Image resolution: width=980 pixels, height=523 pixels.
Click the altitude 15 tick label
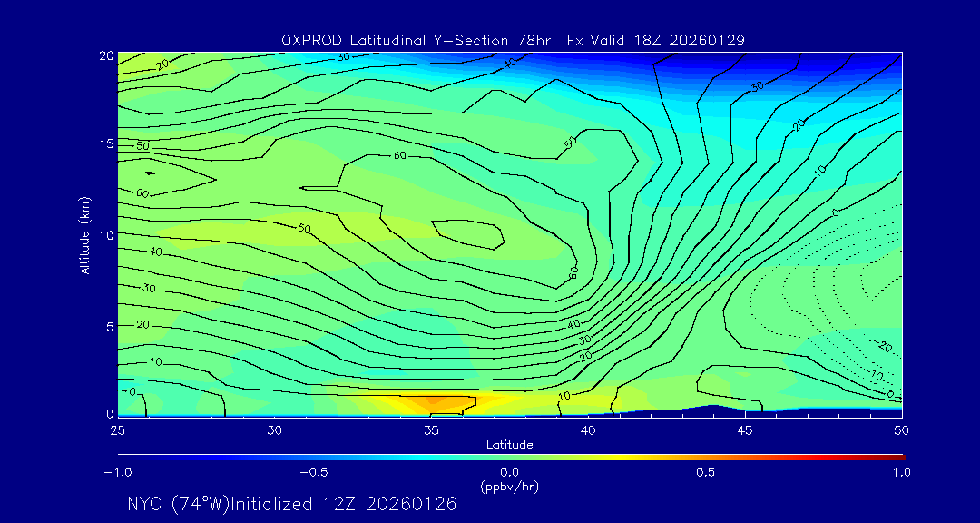(104, 144)
